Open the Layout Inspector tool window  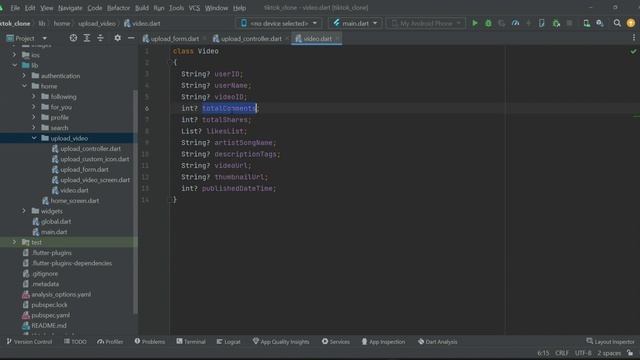pyautogui.click(x=611, y=342)
